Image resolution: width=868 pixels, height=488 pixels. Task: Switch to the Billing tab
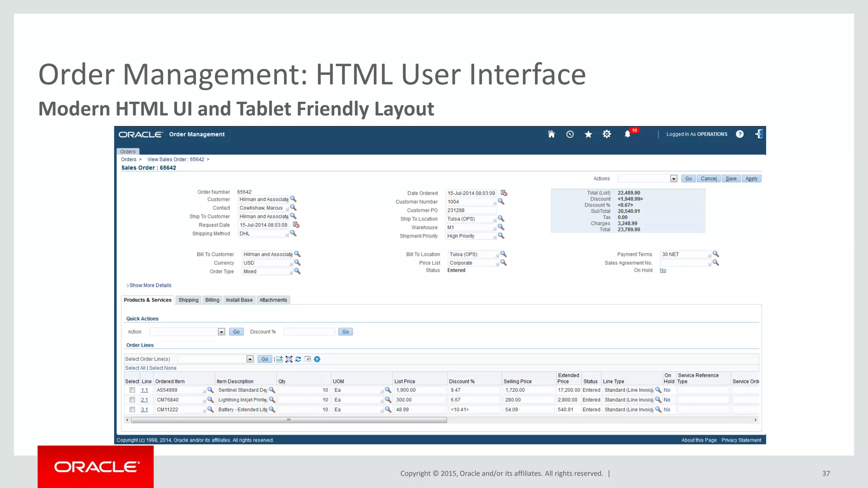coord(212,300)
